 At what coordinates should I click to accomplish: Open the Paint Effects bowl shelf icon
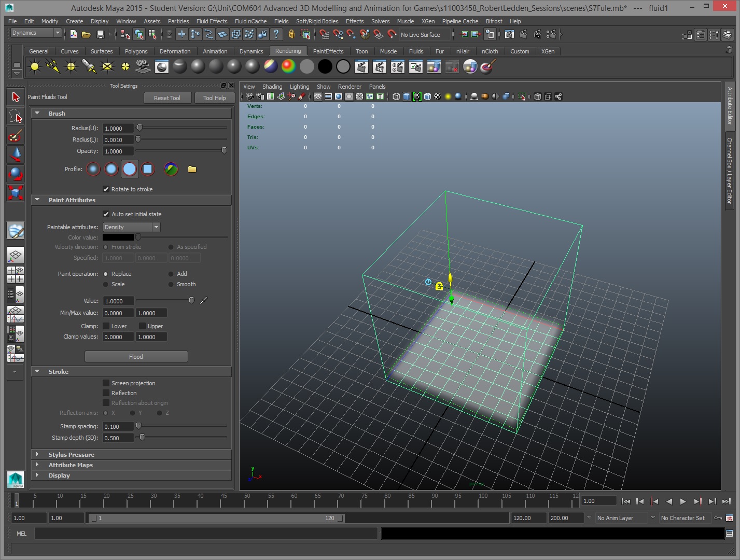pos(488,66)
